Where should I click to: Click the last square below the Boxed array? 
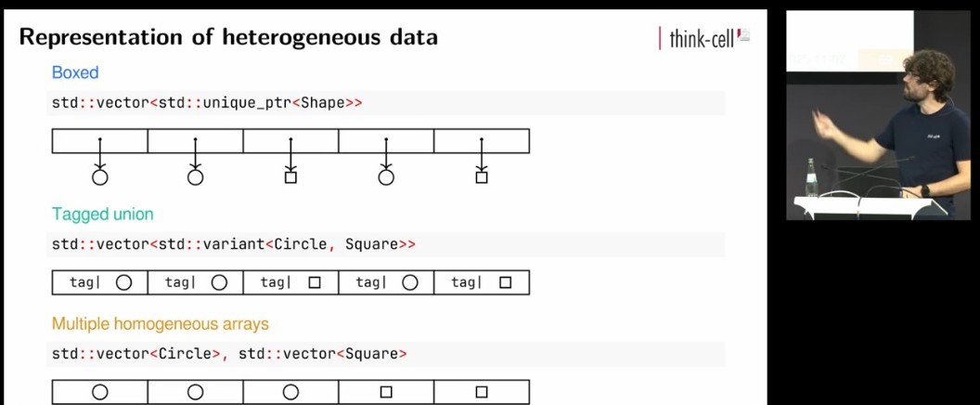(x=482, y=176)
